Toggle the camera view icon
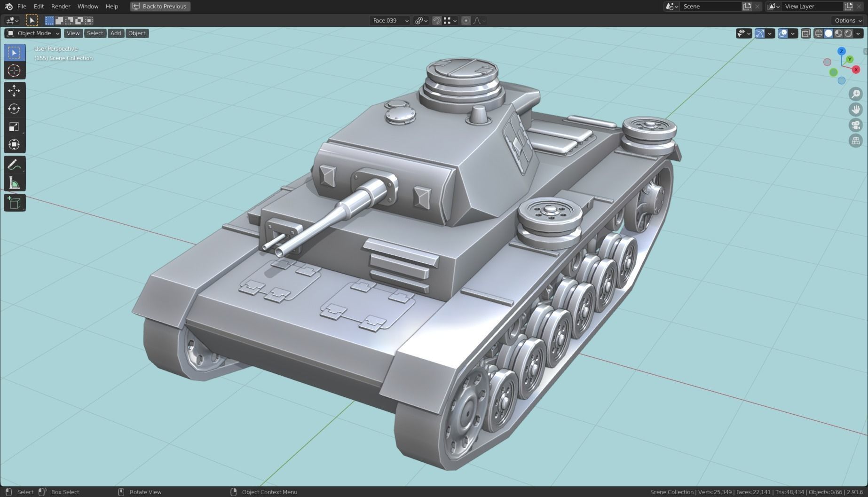This screenshot has height=497, width=868. (x=856, y=125)
